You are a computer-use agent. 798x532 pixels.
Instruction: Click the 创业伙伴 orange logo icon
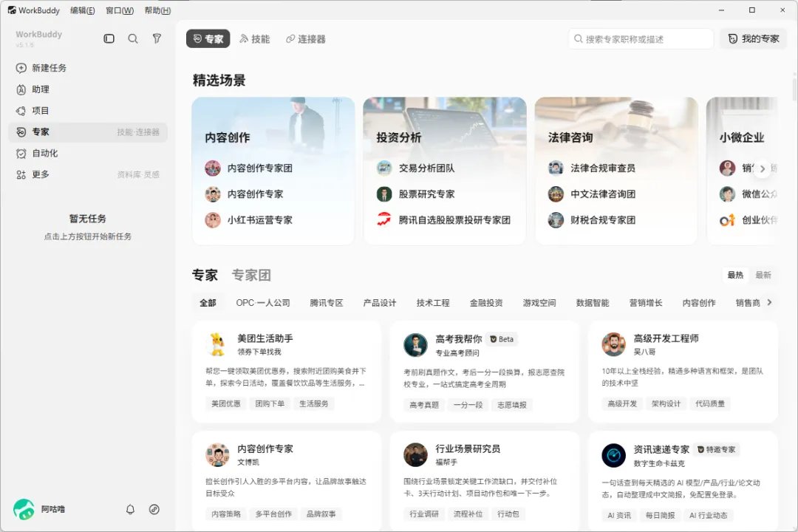727,220
